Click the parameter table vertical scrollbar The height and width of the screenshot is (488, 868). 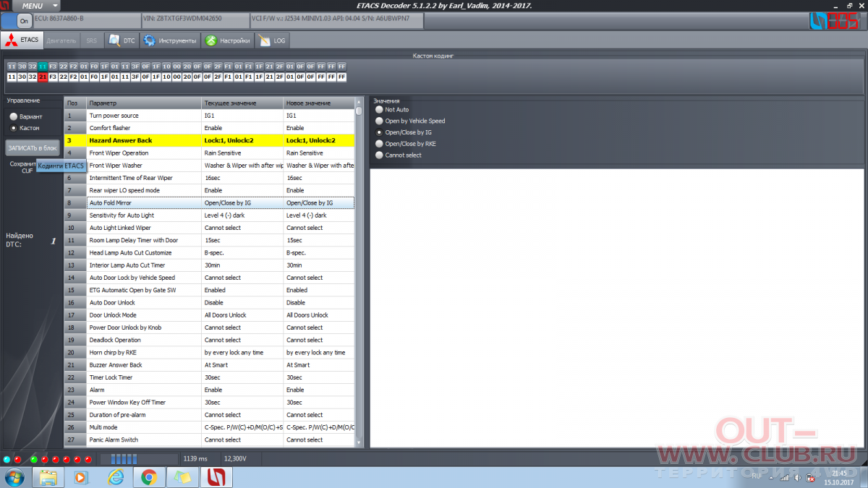pos(359,273)
